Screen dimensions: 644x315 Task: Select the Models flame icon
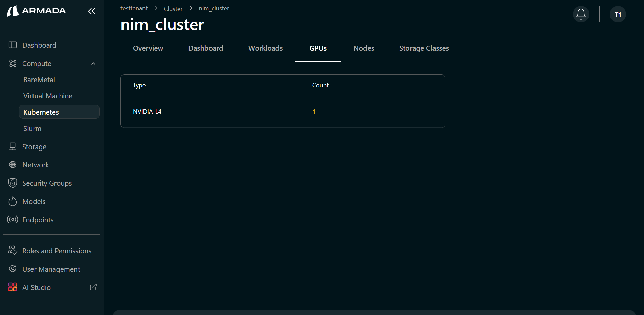tap(13, 201)
